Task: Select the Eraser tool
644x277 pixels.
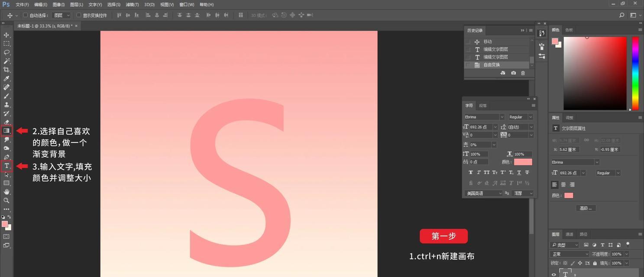Action: pos(6,122)
